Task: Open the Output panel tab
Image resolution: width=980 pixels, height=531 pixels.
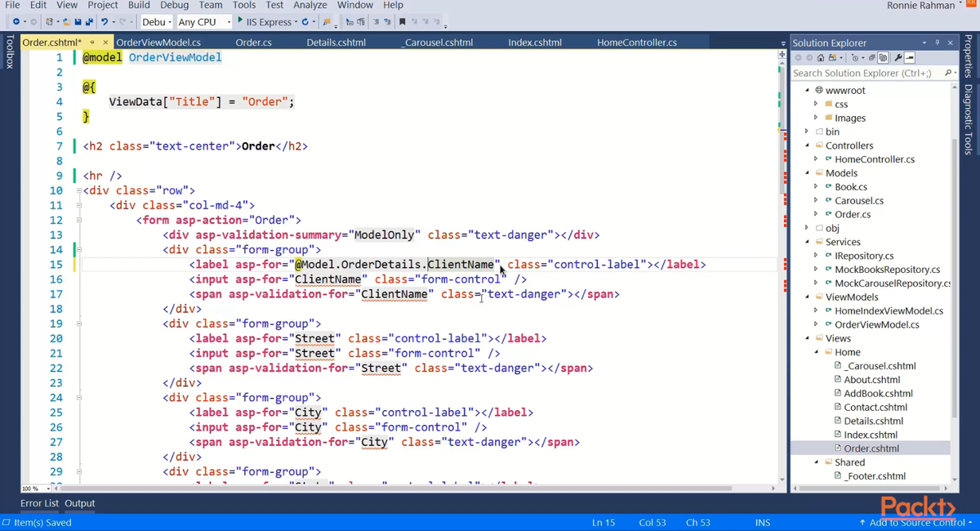Action: coord(80,503)
